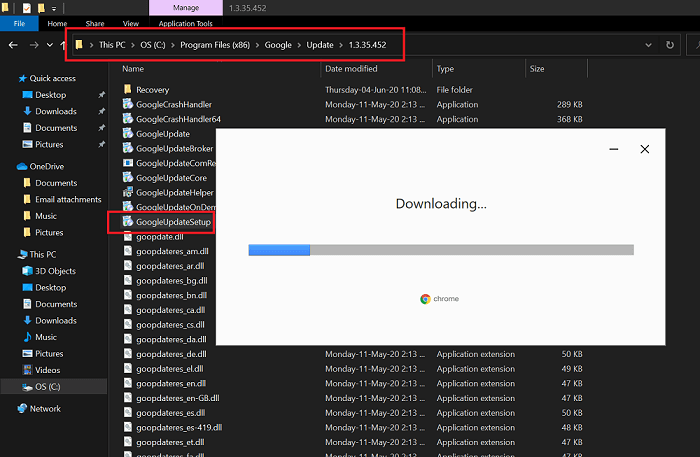The height and width of the screenshot is (457, 700).
Task: Sort by Size column header
Action: 537,69
